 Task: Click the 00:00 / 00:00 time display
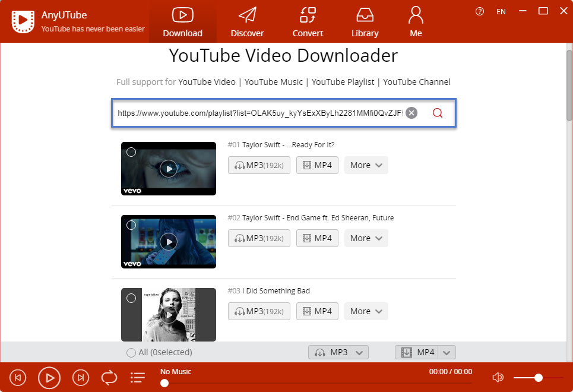(451, 372)
